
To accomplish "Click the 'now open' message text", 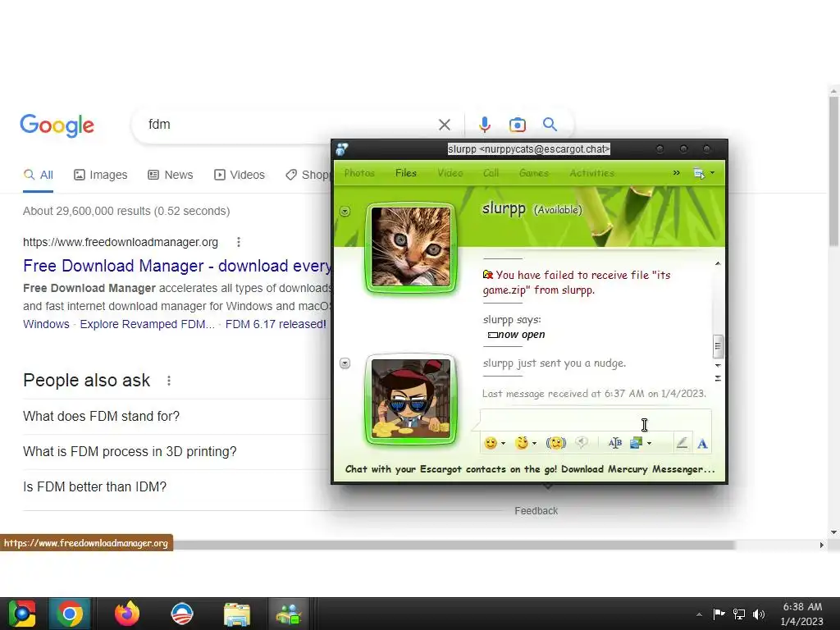I will coord(521,335).
